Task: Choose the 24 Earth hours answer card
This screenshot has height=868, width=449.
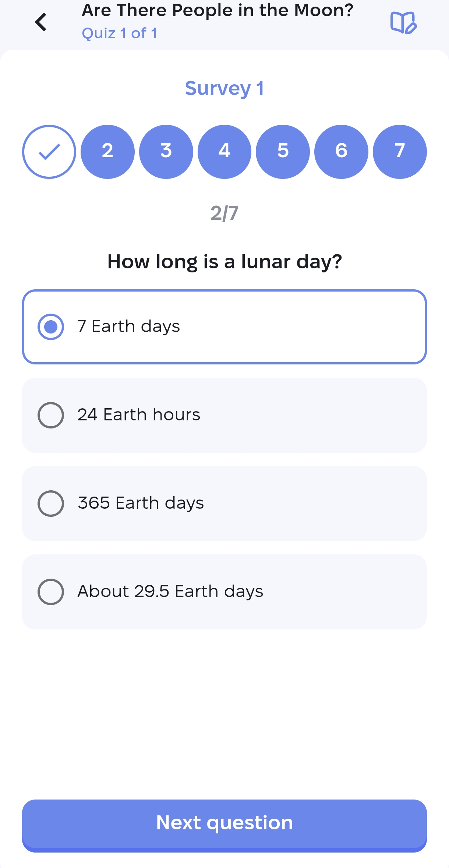Action: tap(224, 414)
